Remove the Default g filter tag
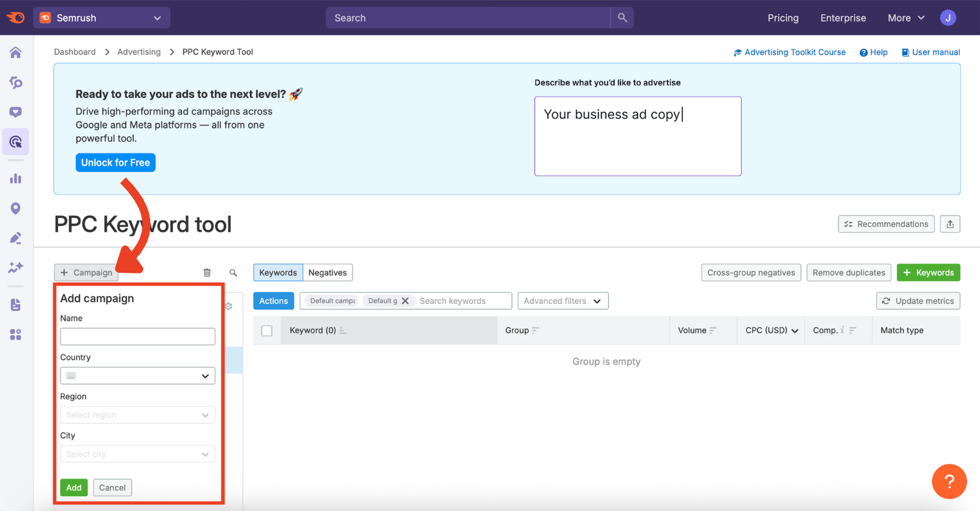The image size is (980, 511). 405,301
